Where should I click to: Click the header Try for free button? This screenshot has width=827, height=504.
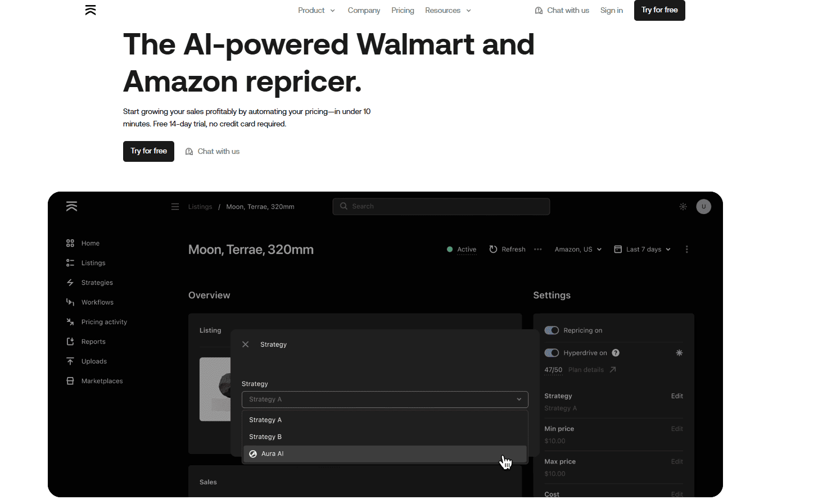click(x=659, y=10)
